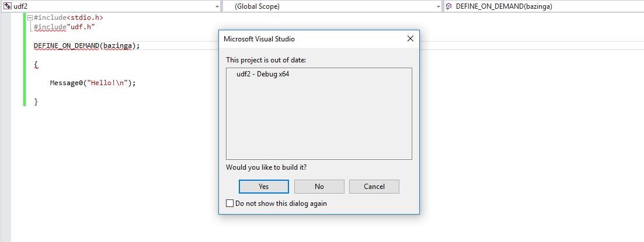Click the opening brace line in the editor

36,64
